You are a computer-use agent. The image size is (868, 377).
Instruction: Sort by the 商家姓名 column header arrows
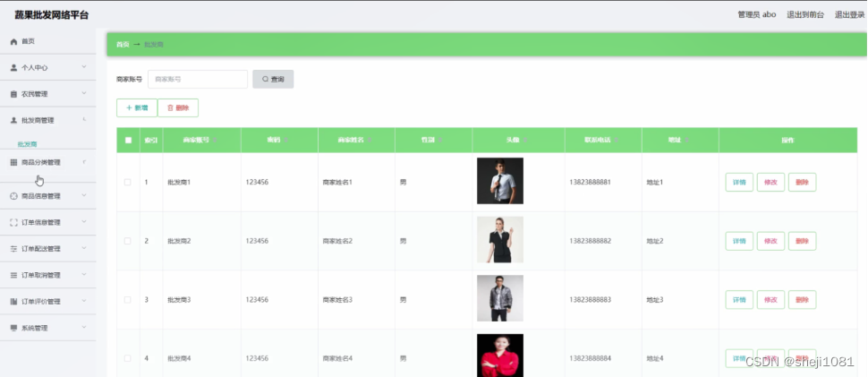pos(370,141)
